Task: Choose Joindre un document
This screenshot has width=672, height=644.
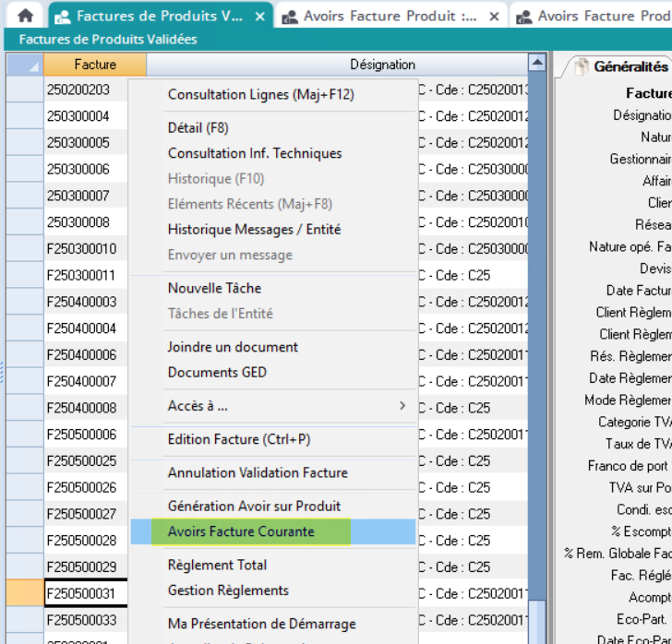Action: pos(233,347)
